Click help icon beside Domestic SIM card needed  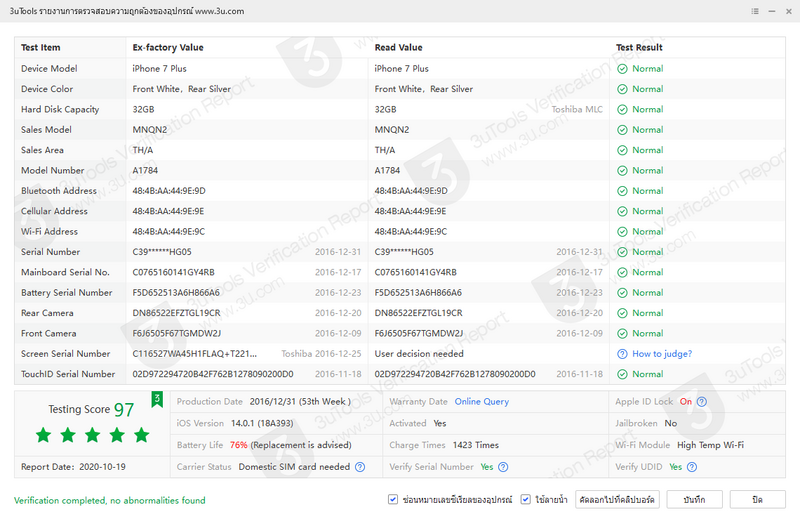pos(360,467)
